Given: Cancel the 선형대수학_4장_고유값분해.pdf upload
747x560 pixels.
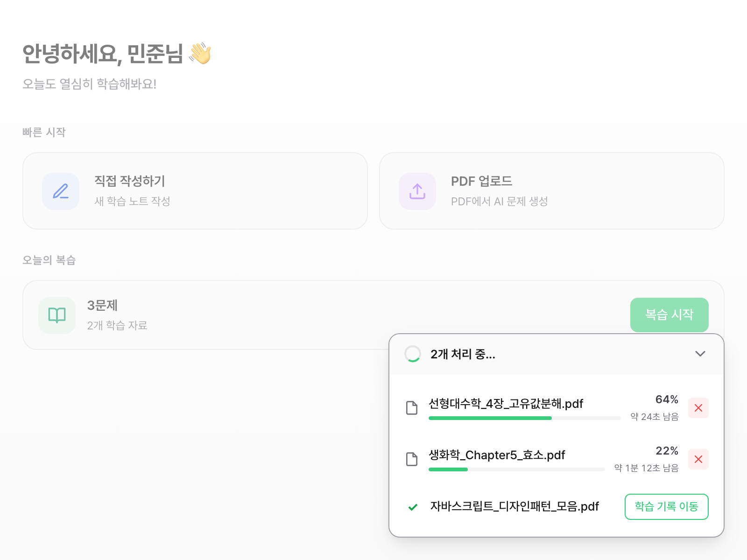Looking at the screenshot, I should click(698, 408).
